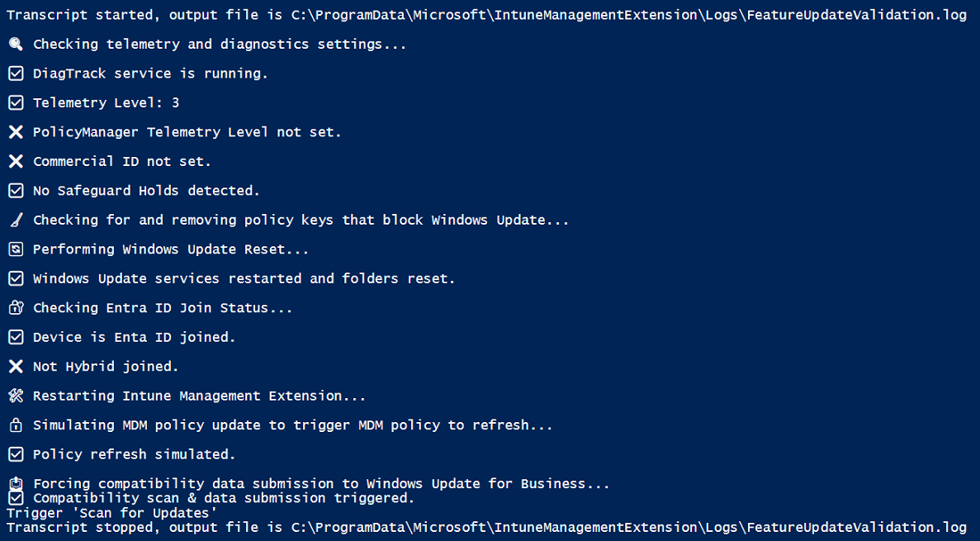Click the X mark beside Not Hybrid joined
Viewport: 980px width, 541px height.
[16, 367]
